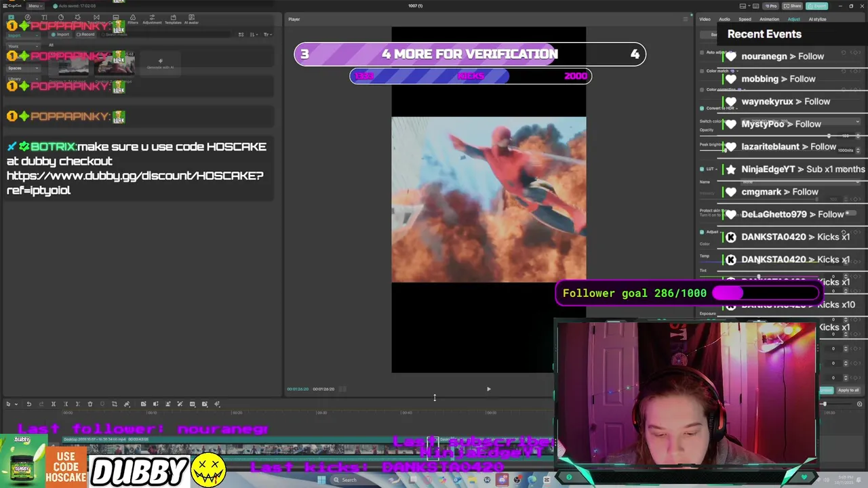Enable the Color correction checkbox
This screenshot has height=488, width=868.
[702, 89]
